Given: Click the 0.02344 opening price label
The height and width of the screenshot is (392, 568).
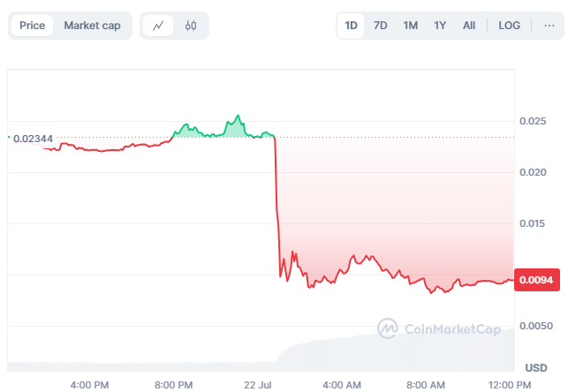Looking at the screenshot, I should click(x=34, y=139).
